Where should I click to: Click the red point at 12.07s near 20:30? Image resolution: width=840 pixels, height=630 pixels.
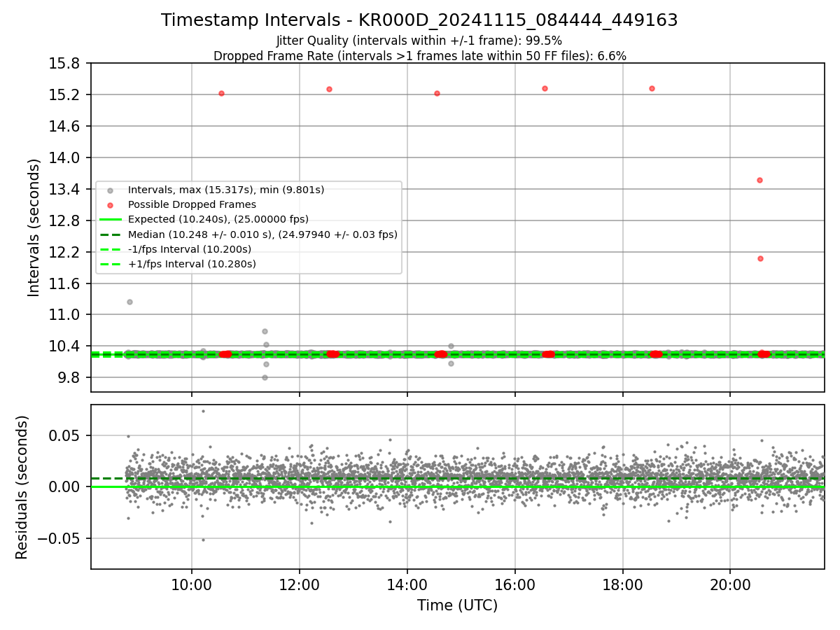point(760,258)
